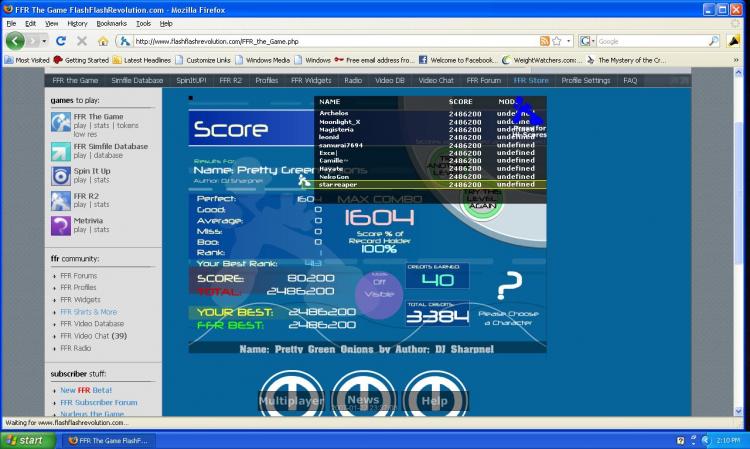This screenshot has height=449, width=750.
Task: Click the Multiplayer button
Action: point(291,400)
